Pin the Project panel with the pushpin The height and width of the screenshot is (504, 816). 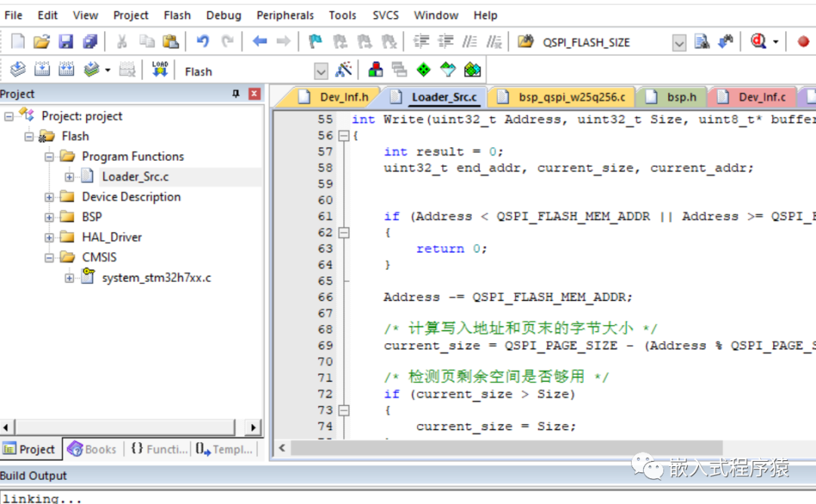click(x=236, y=93)
